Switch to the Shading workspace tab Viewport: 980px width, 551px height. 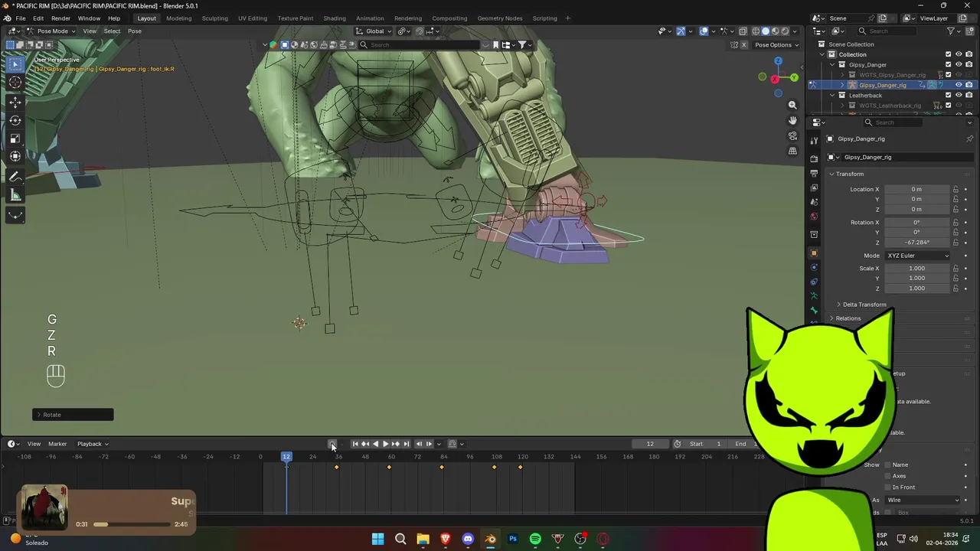335,18
